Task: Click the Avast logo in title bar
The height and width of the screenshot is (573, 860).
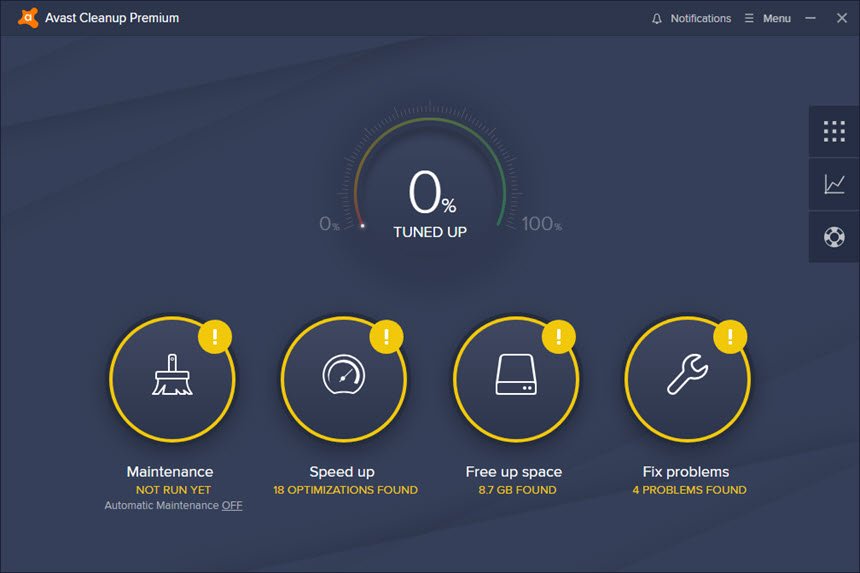Action: (x=28, y=18)
